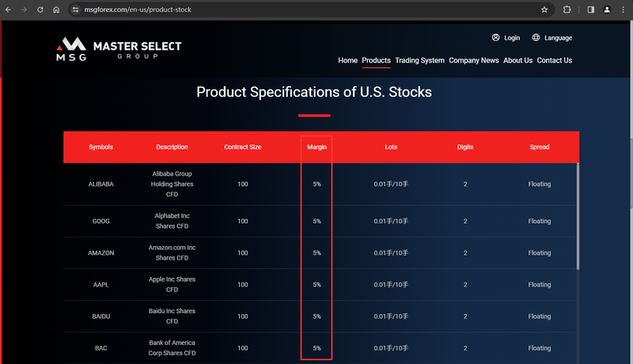Click the table's inner scrollbar thumb
The width and height of the screenshot is (633, 364).
tap(578, 216)
